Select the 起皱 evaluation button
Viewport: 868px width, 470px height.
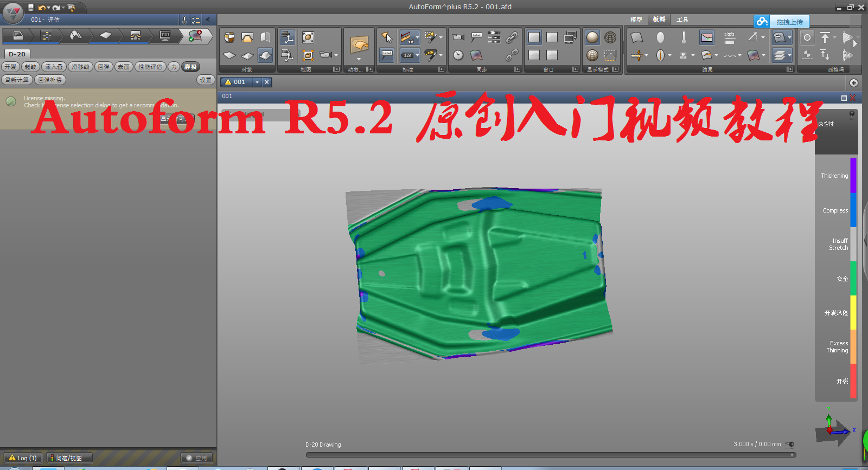tap(30, 67)
